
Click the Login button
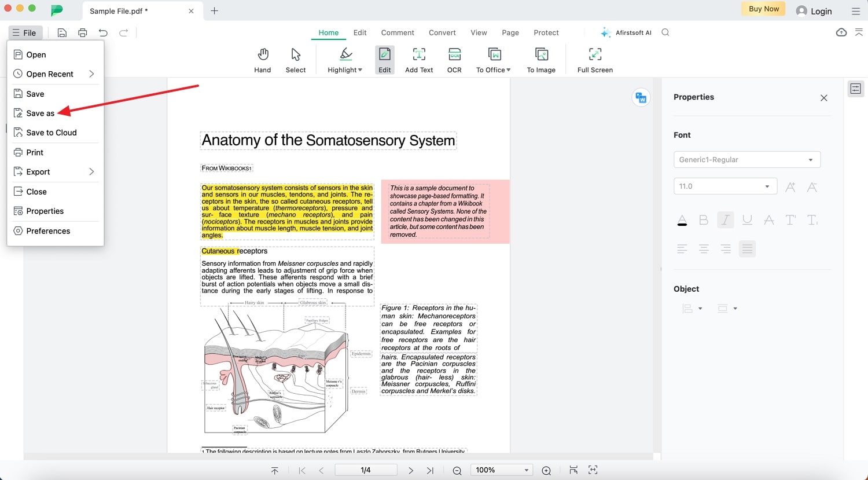tap(814, 11)
